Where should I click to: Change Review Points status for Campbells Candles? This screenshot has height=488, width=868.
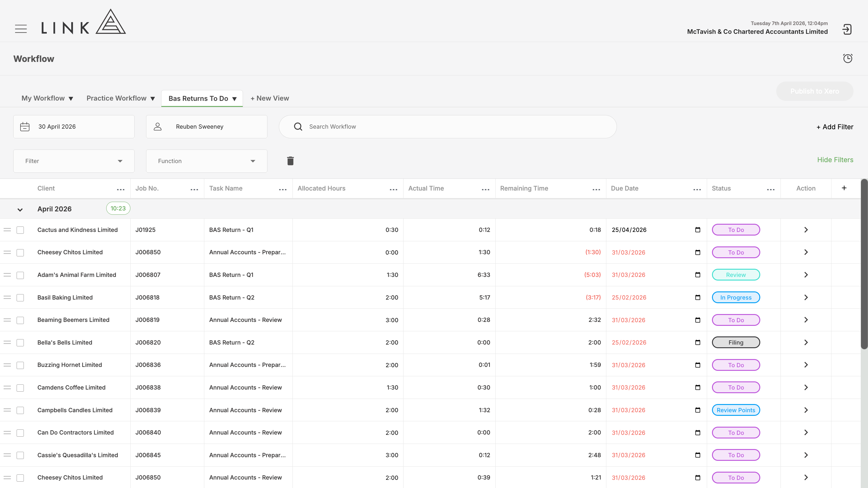pos(736,410)
